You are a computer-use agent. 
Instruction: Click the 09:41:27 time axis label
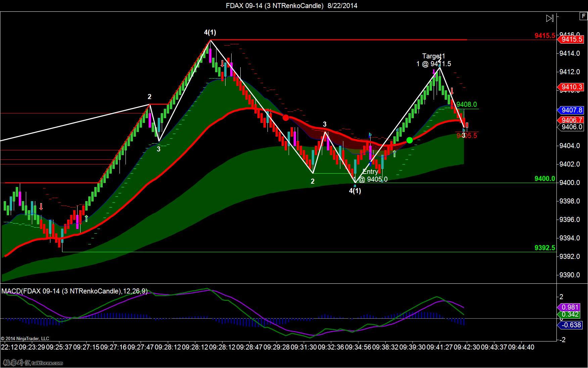(440, 347)
